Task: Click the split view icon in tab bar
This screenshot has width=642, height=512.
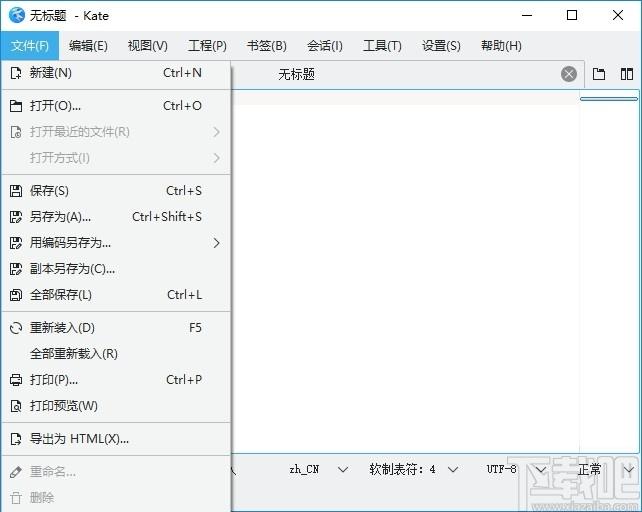Action: pyautogui.click(x=627, y=74)
